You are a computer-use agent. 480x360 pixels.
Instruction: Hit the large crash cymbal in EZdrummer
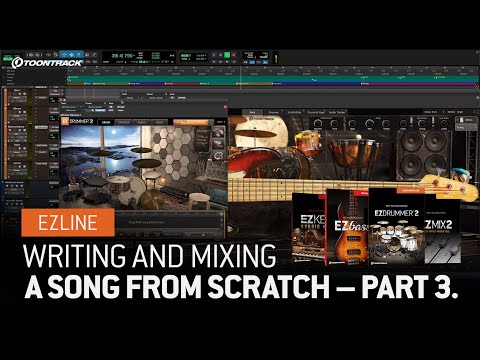(x=147, y=163)
